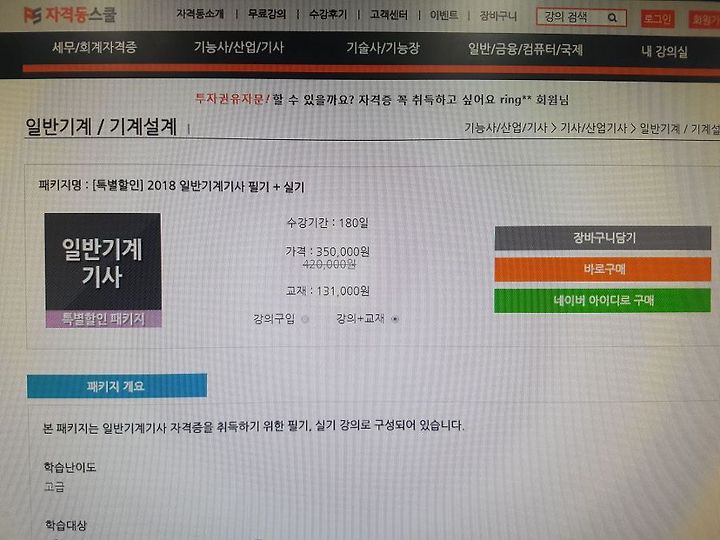The width and height of the screenshot is (720, 540).
Task: Select the 강의구입 radio button
Action: point(305,319)
